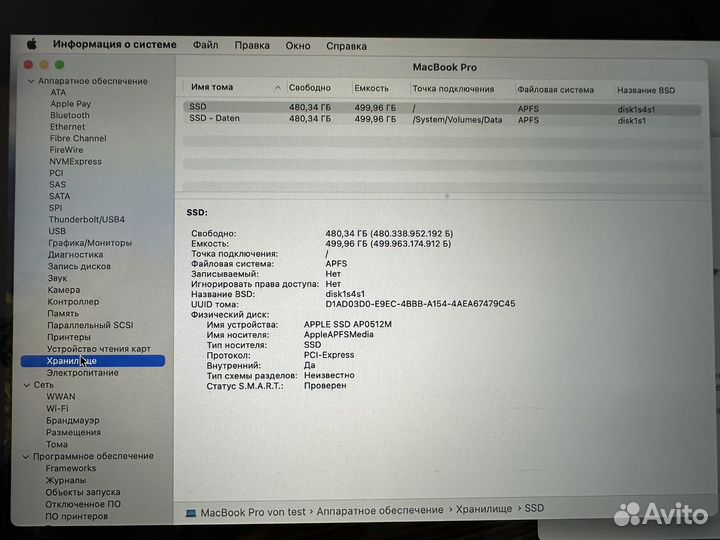Select PCI in the sidebar
The image size is (720, 540).
point(56,173)
